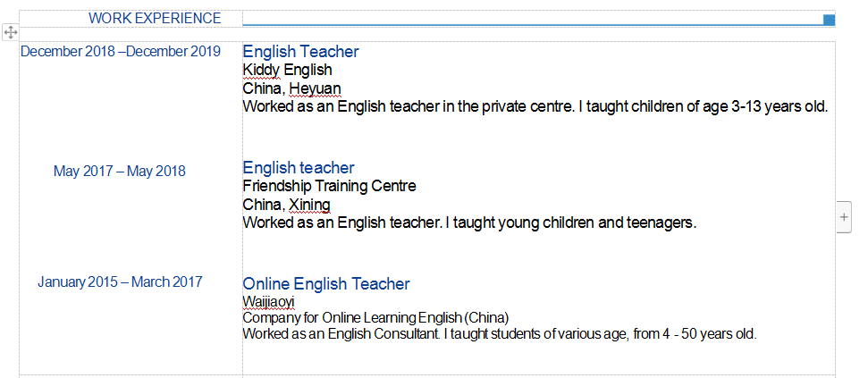Viewport: 868px width, 378px height.
Task: Click Company for Online Learning English line
Action: (x=375, y=317)
